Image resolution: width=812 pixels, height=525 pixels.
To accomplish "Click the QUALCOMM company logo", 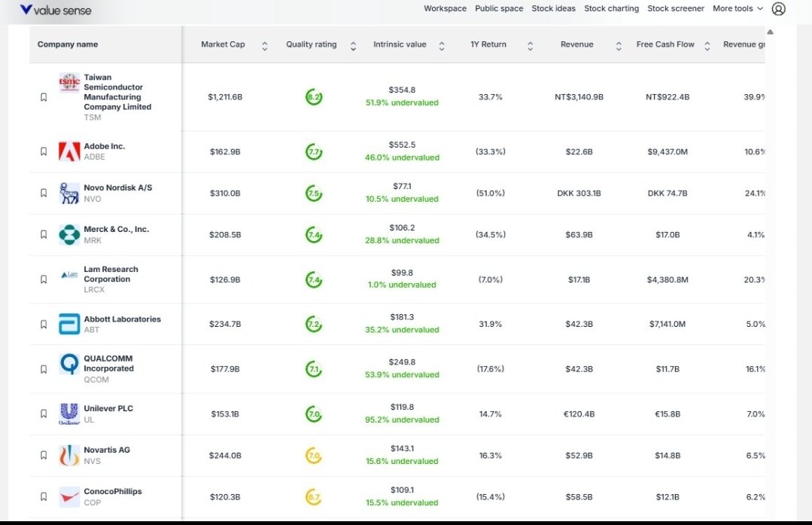I will (x=69, y=364).
